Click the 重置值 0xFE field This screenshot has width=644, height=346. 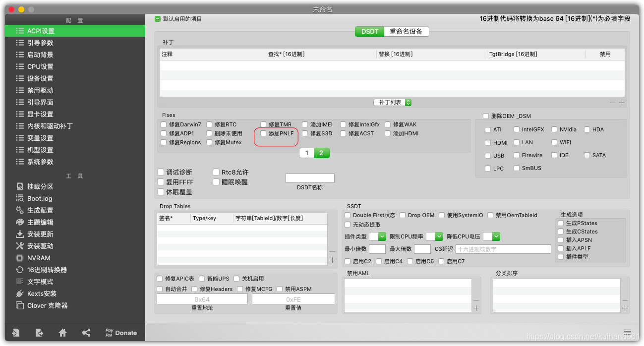[293, 299]
